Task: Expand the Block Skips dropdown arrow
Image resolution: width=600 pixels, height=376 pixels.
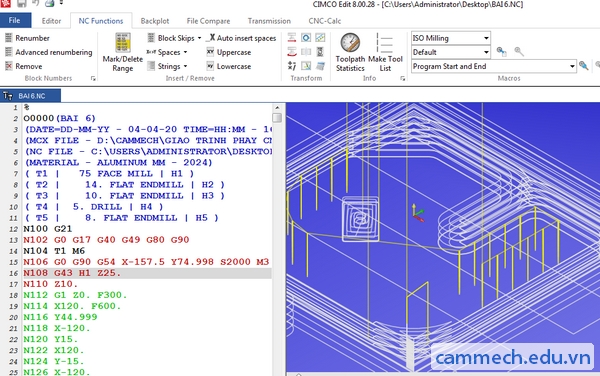Action: 199,38
